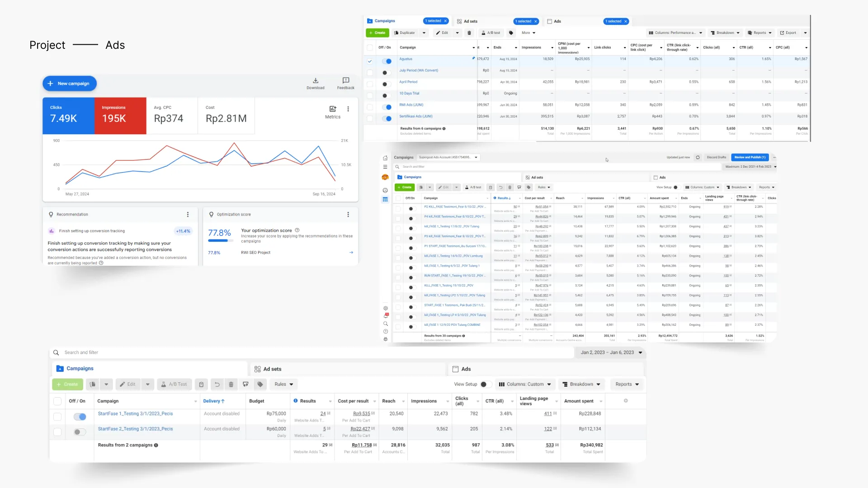Open the Rules dropdown in bottom toolbar
Image resolution: width=868 pixels, height=488 pixels.
pyautogui.click(x=283, y=385)
